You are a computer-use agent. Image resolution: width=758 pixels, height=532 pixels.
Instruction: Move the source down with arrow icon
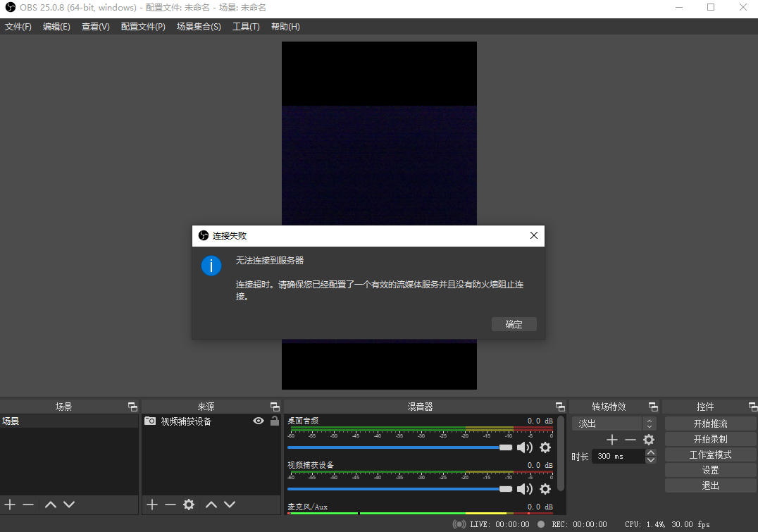point(230,505)
